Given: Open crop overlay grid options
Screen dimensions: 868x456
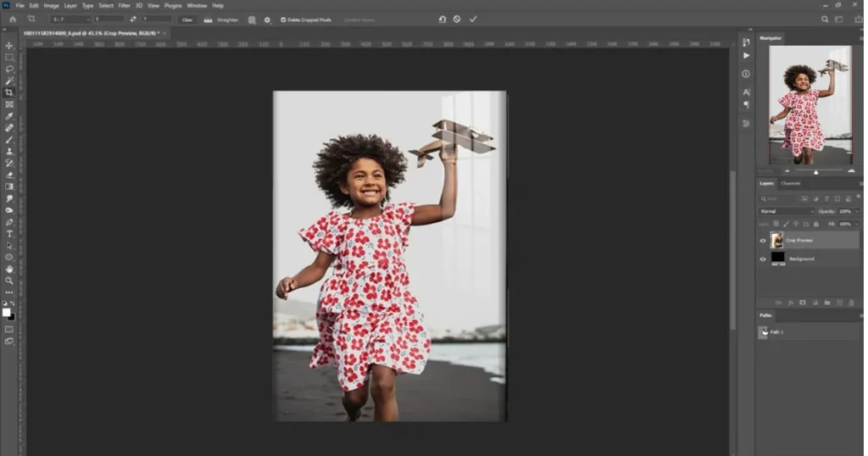Looking at the screenshot, I should (x=252, y=19).
